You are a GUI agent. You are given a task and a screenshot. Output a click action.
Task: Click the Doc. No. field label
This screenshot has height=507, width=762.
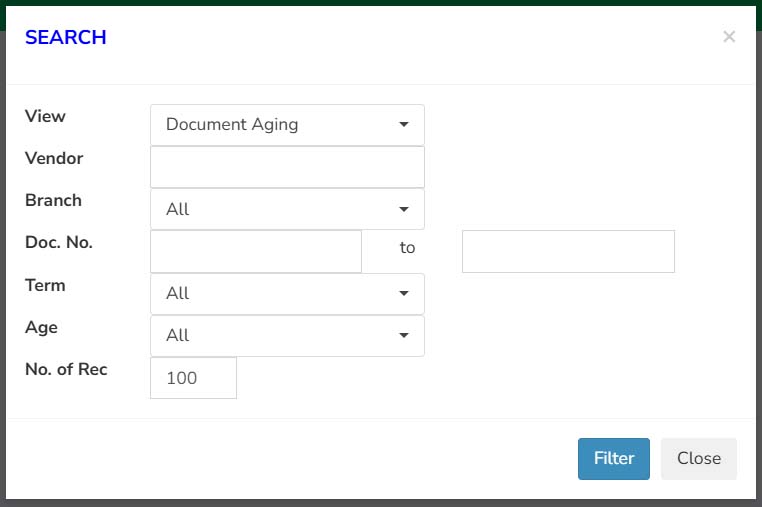pos(59,242)
